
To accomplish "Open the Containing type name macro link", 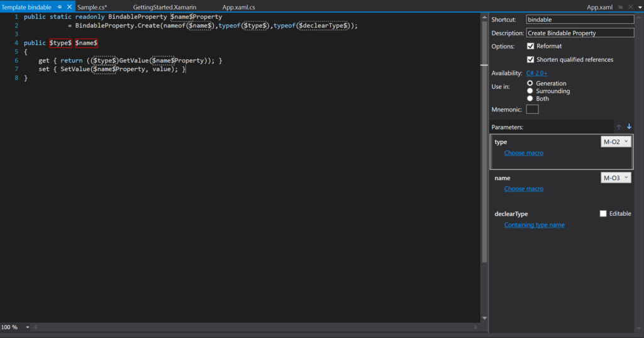I will [x=535, y=225].
